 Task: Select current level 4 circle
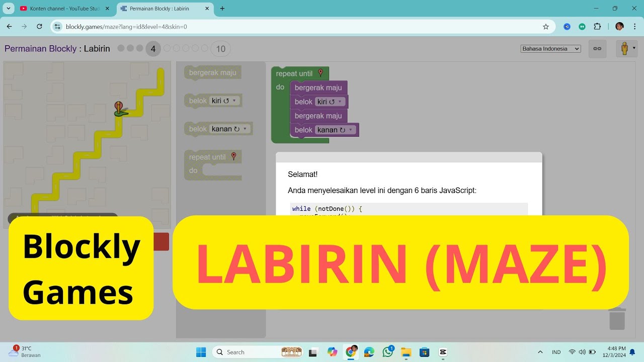click(x=153, y=49)
